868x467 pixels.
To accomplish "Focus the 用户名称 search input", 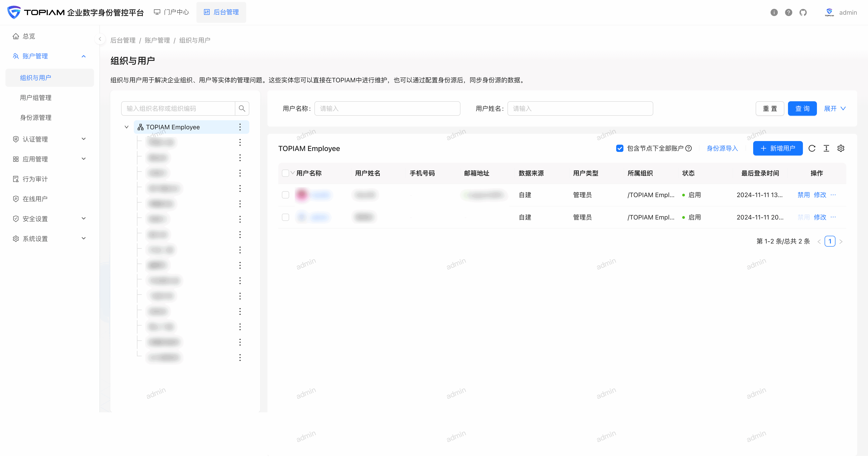I will coord(387,108).
